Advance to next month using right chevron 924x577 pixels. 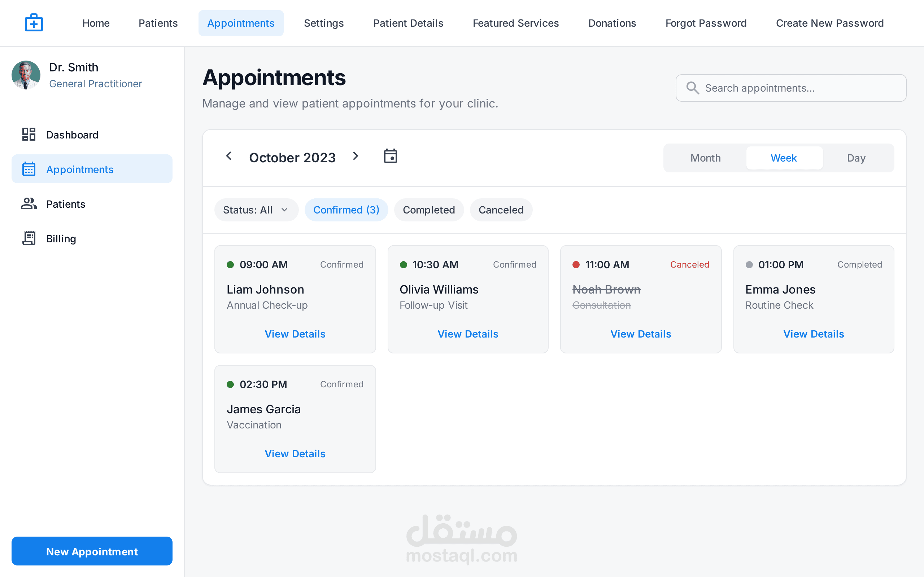point(356,156)
